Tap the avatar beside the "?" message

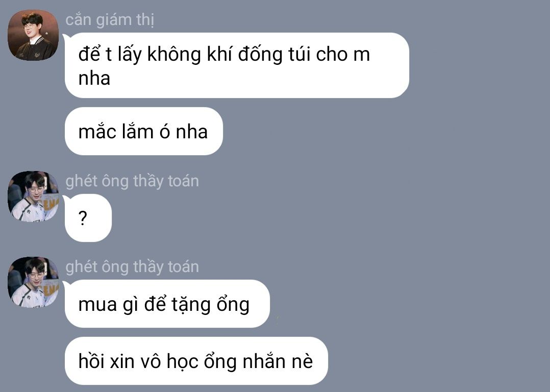(33, 197)
